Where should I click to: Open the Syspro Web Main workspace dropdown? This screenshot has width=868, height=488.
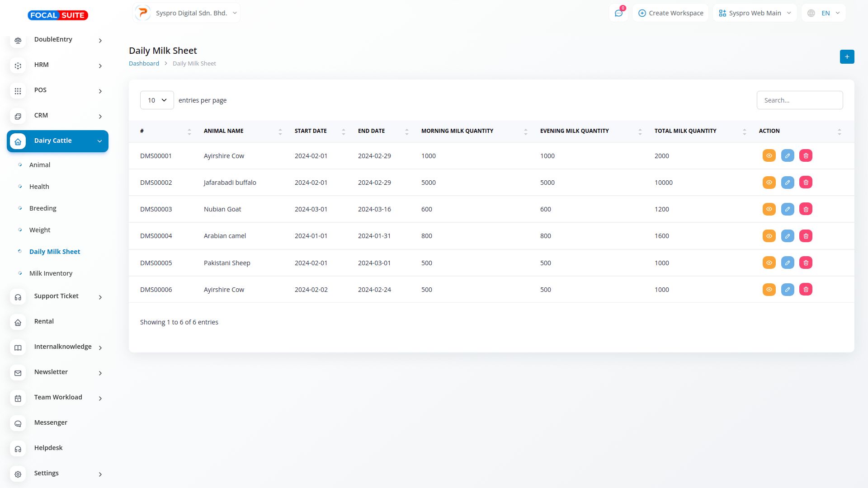[x=755, y=13]
